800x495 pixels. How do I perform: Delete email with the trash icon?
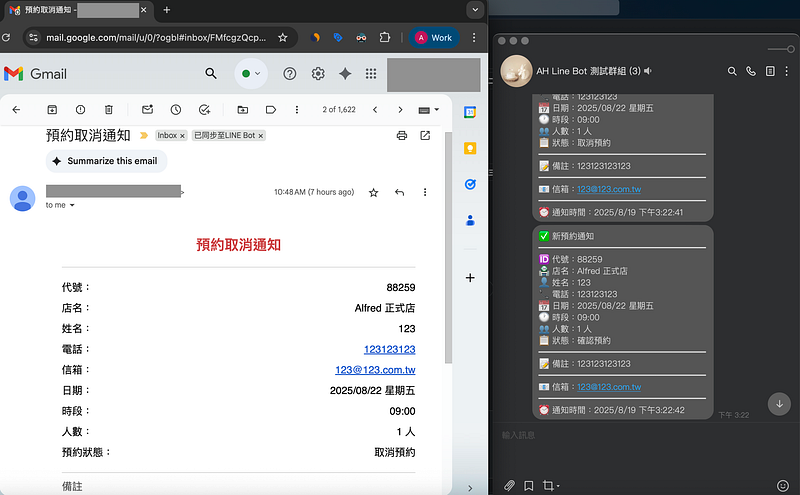tap(109, 110)
